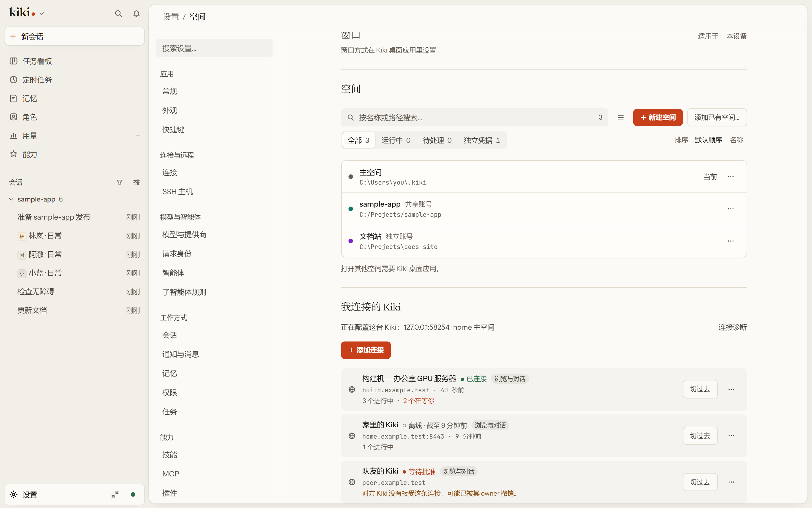Screen dimensions: 812x508
Task: Select the 待处理 0 filter tab
Action: coord(437,140)
